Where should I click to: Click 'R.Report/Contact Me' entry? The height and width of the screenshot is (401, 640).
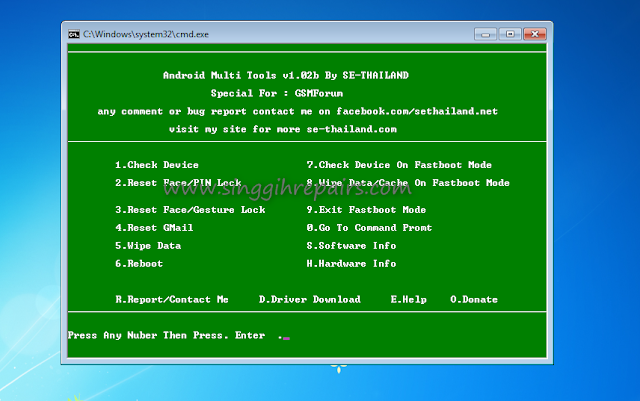click(172, 300)
